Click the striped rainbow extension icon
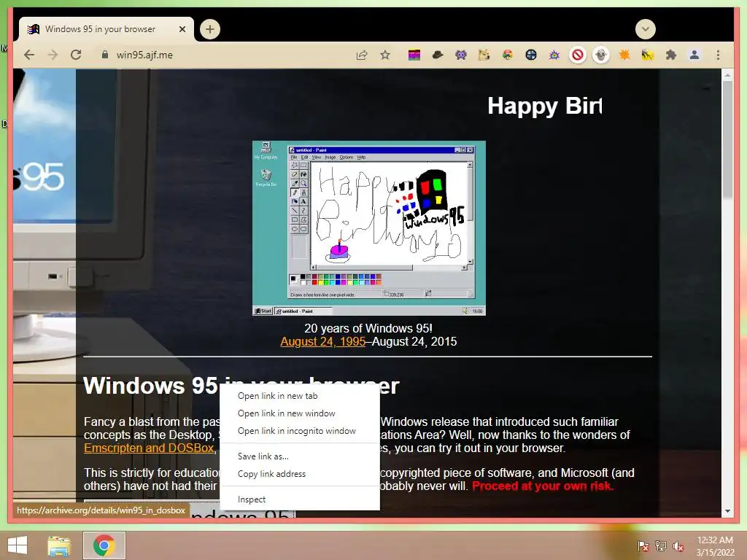The height and width of the screenshot is (560, 747). pos(414,55)
